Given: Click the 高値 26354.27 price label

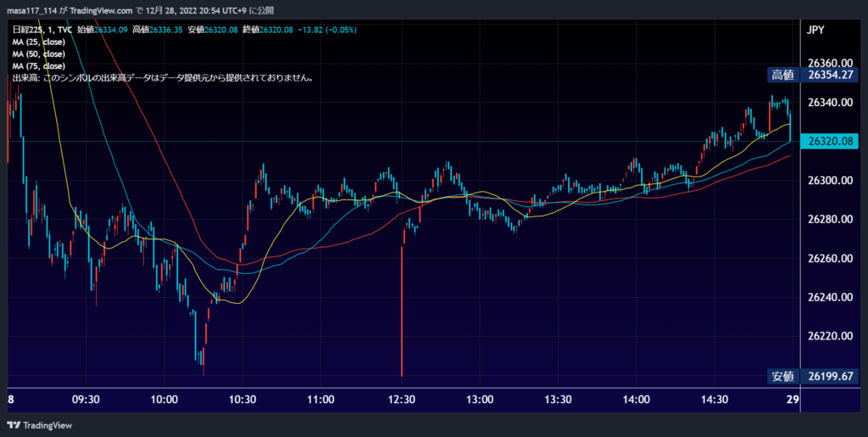Looking at the screenshot, I should (x=813, y=75).
